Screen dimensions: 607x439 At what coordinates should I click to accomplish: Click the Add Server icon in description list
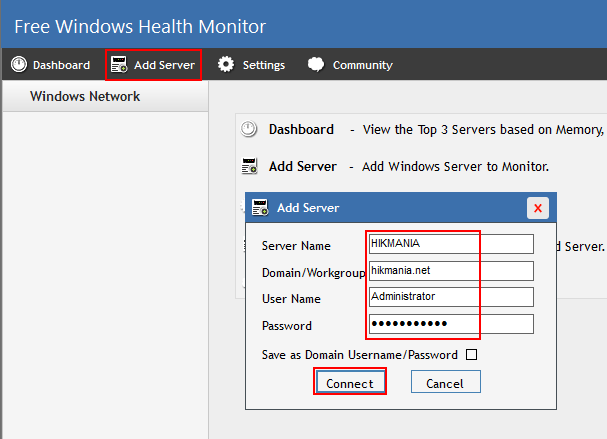(x=250, y=167)
